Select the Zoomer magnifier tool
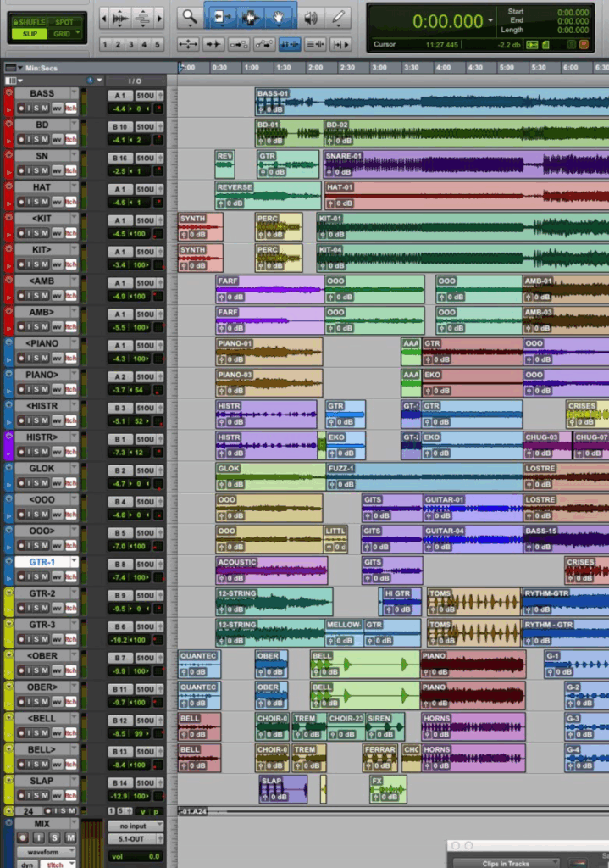 pos(189,17)
